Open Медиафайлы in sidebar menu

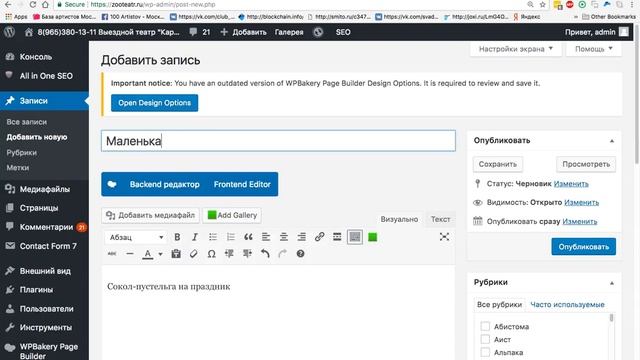[x=44, y=189]
